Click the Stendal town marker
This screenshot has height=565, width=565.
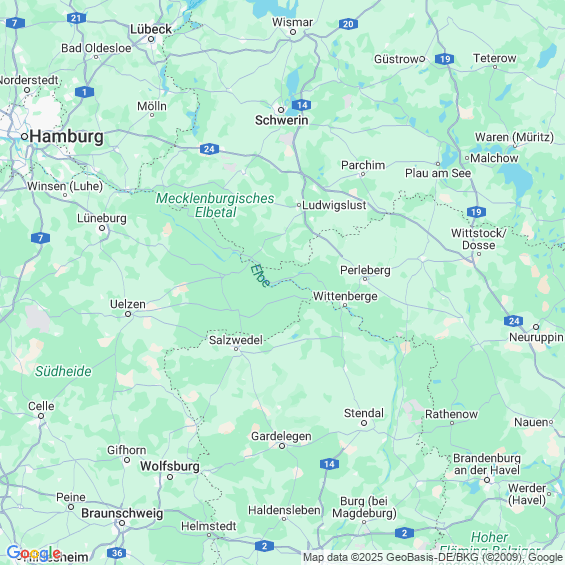coord(364,423)
